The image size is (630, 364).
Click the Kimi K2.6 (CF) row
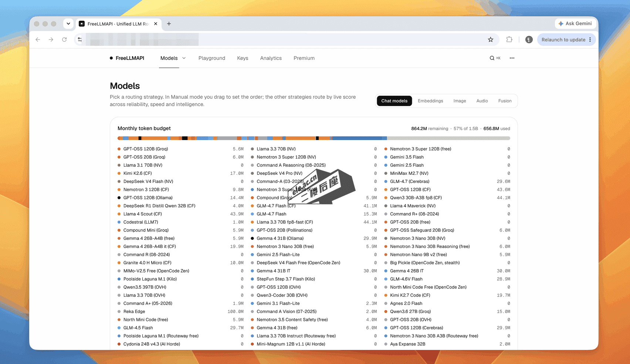click(180, 173)
